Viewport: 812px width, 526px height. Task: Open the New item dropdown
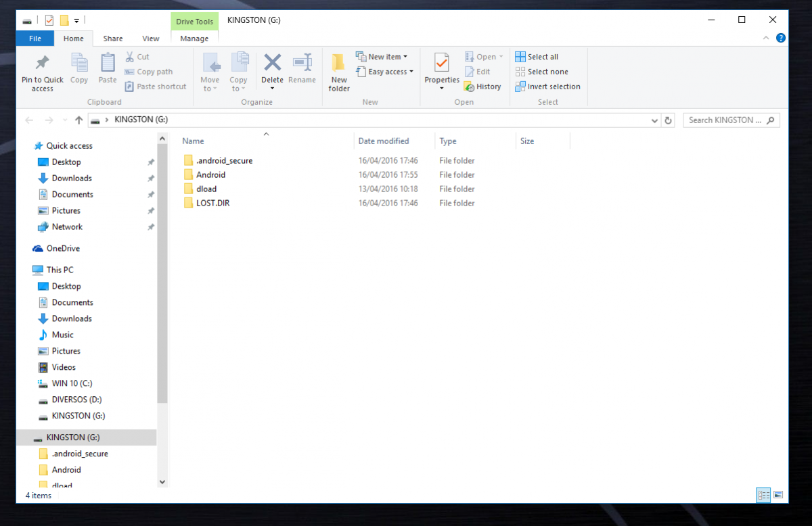click(x=382, y=57)
